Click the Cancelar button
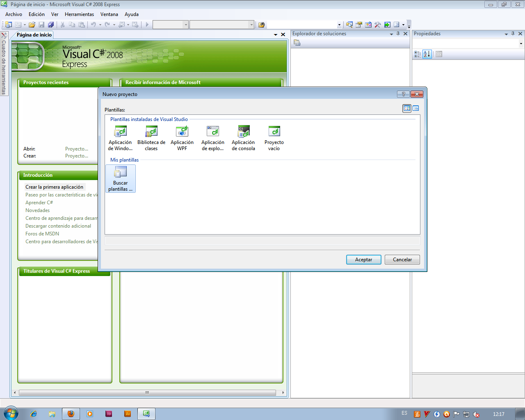 pos(402,260)
